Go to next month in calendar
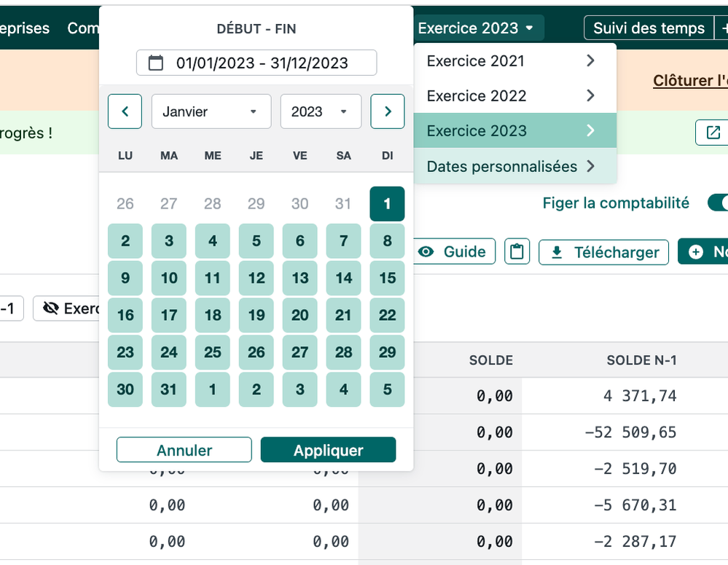This screenshot has width=728, height=565. pos(388,112)
